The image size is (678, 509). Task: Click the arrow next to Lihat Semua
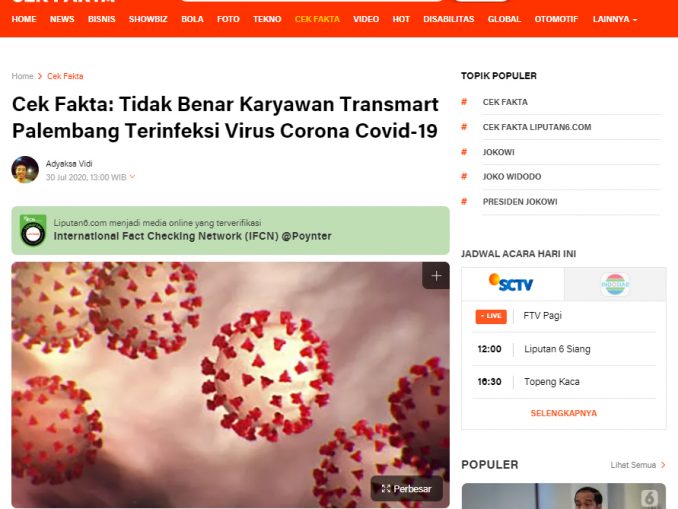663,465
